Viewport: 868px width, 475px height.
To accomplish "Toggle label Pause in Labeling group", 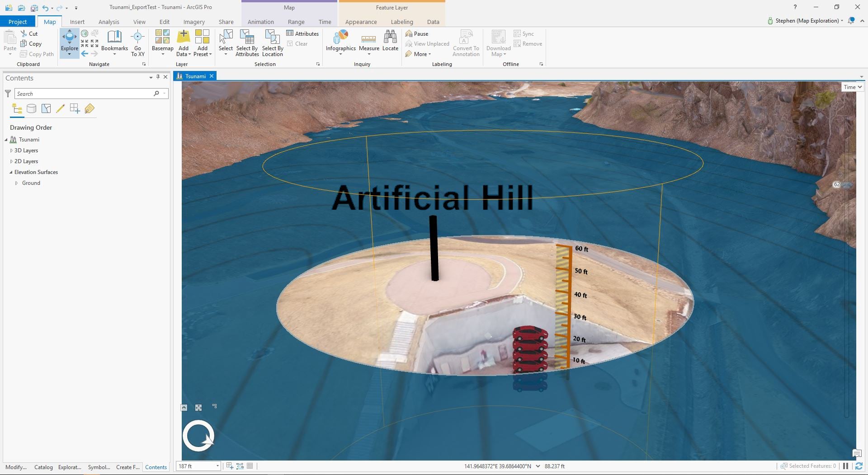I will (417, 33).
